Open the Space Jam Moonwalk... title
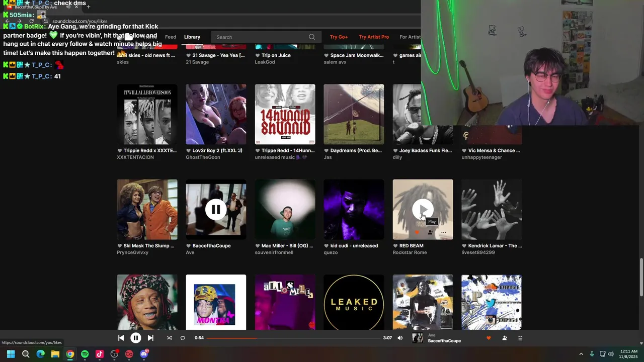This screenshot has height=362, width=644. [357, 55]
